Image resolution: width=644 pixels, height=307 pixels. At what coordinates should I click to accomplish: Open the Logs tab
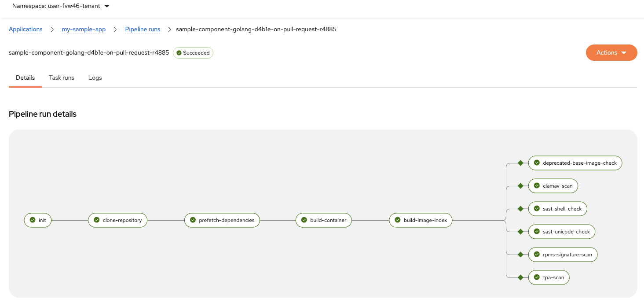[x=95, y=78]
